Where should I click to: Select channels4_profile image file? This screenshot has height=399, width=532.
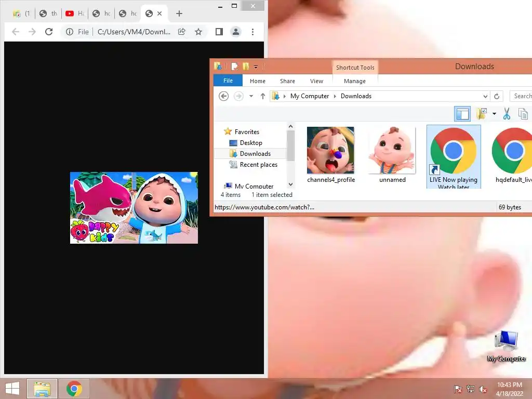click(x=331, y=155)
